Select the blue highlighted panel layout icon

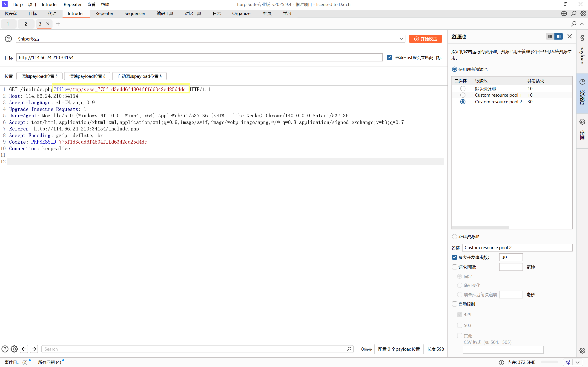click(559, 36)
